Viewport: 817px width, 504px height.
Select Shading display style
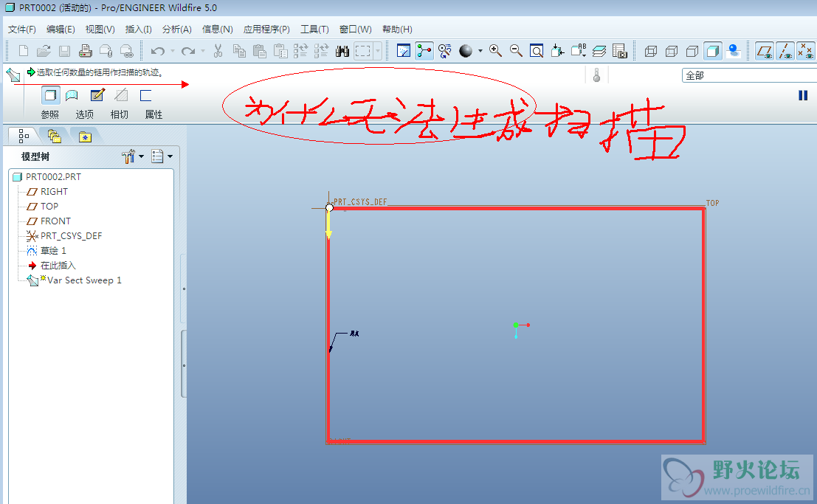click(713, 51)
